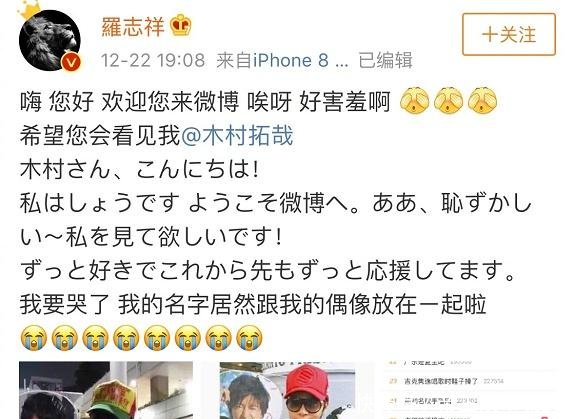Click the fourth crying emoji
568x419 pixels.
pyautogui.click(x=126, y=338)
